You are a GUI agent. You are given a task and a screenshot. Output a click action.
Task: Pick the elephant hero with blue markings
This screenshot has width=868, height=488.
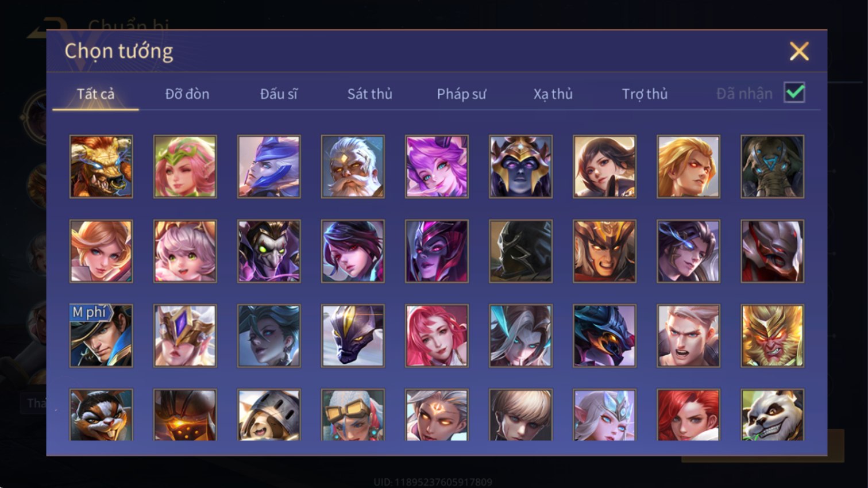(x=772, y=167)
